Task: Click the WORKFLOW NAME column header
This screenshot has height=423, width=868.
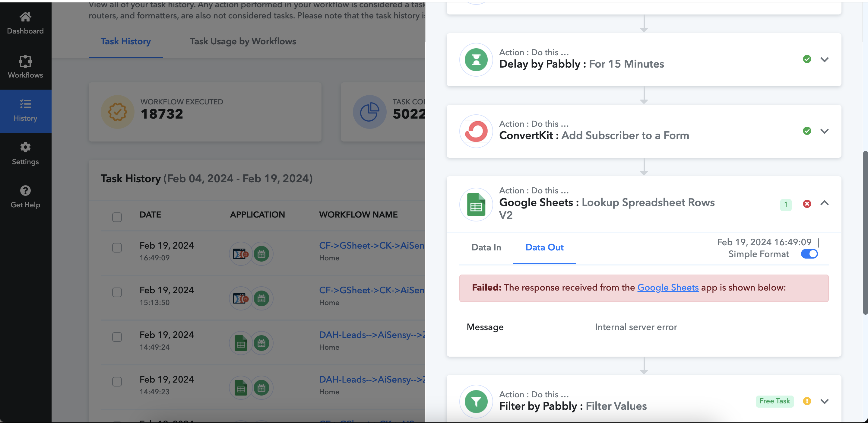Action: [358, 214]
